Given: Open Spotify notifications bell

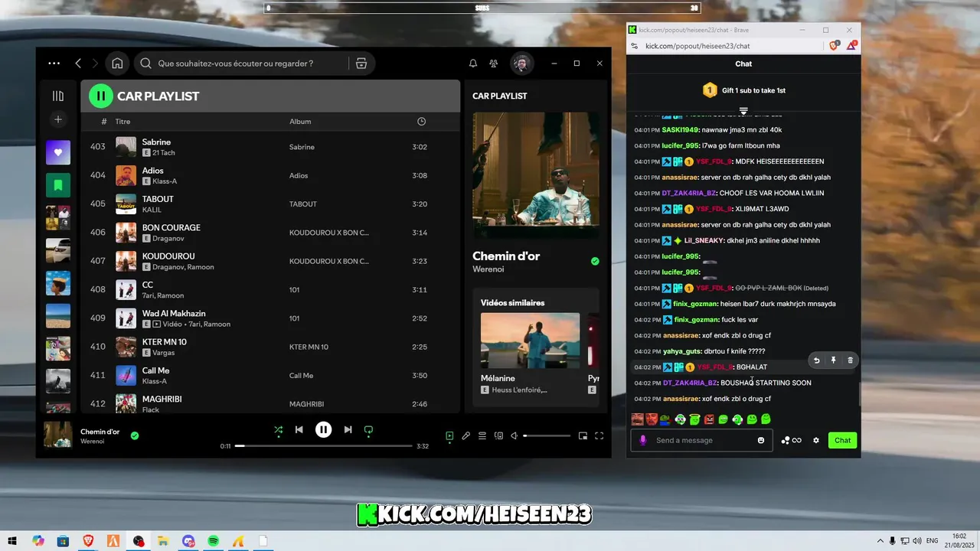Looking at the screenshot, I should (x=473, y=64).
